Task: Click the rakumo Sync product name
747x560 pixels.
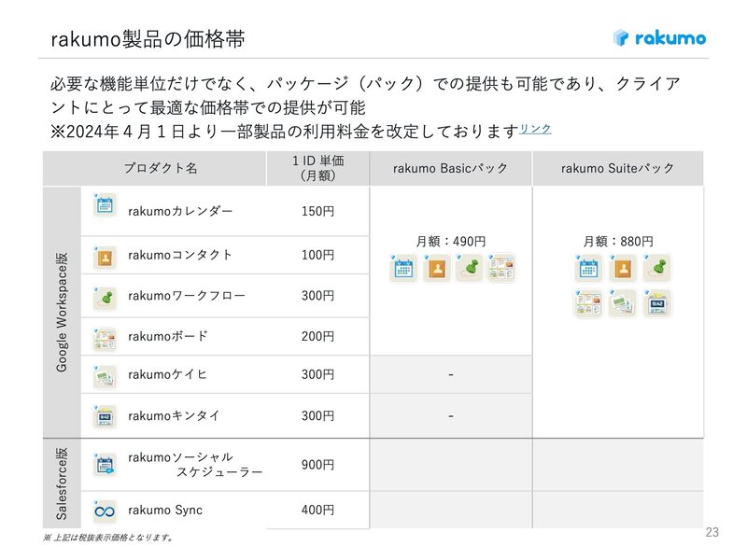Action: [x=165, y=510]
